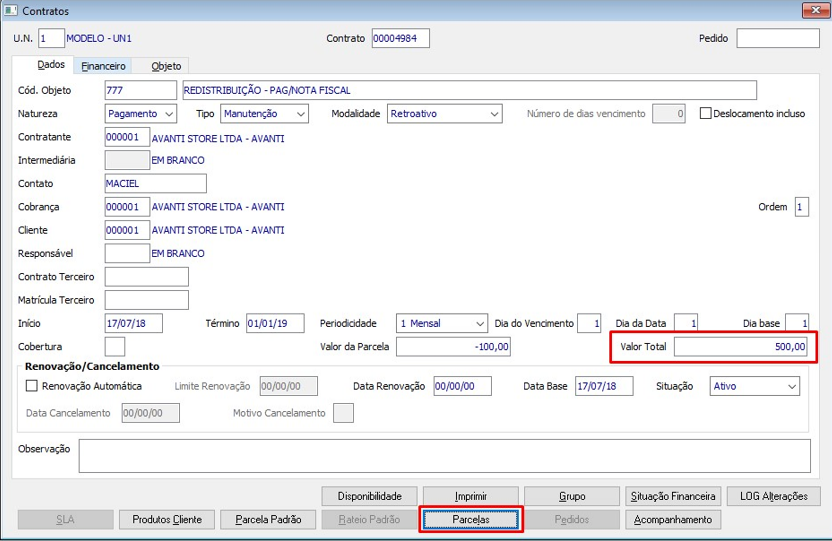Click the Contratos window title icon
Screen dimensions: 832x541
click(x=11, y=10)
